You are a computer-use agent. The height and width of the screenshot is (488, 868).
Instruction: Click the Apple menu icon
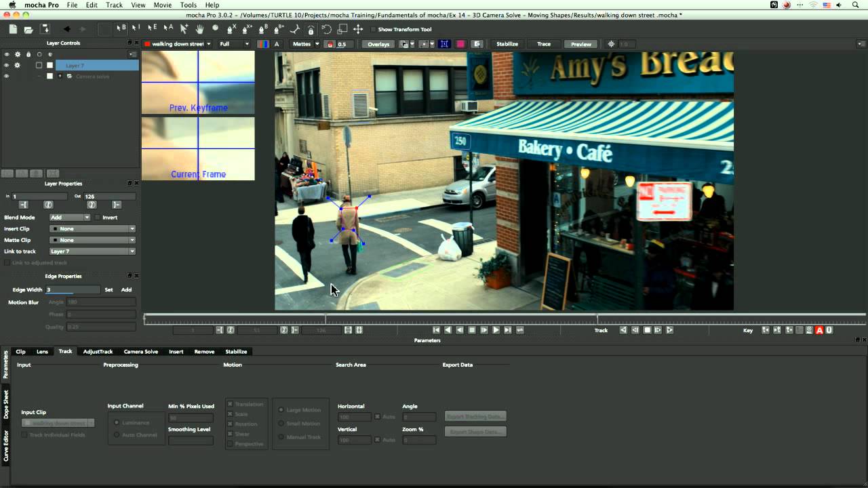[x=12, y=5]
